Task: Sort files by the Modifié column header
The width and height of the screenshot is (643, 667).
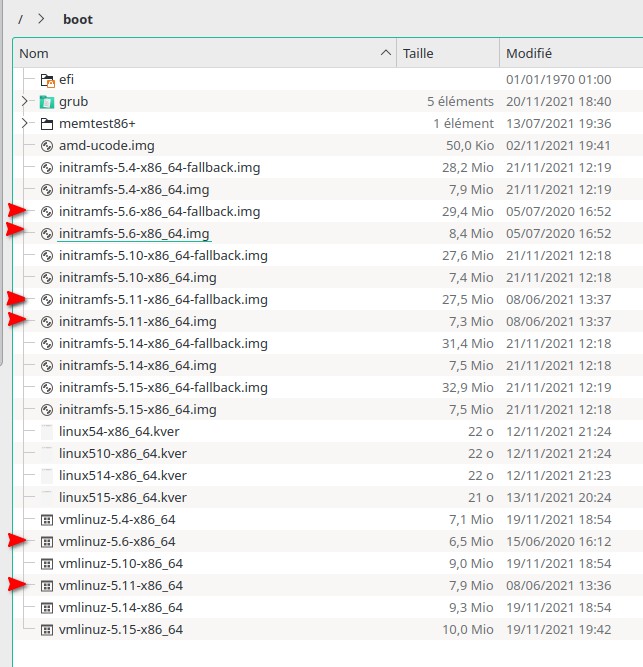Action: 572,53
